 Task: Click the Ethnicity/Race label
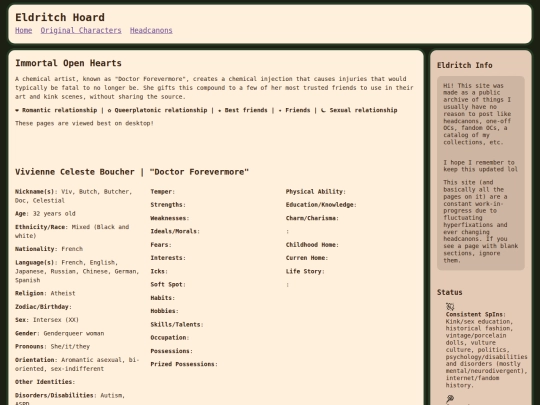tap(41, 227)
